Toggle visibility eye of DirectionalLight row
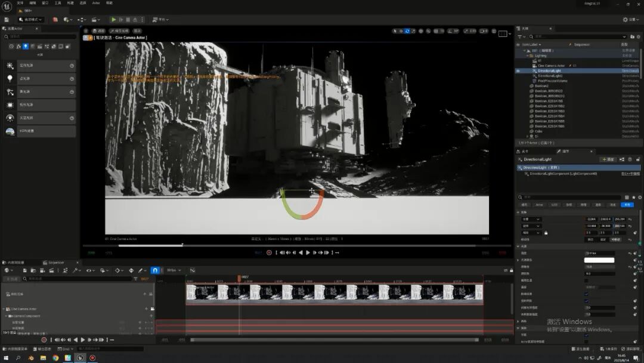 click(x=518, y=70)
